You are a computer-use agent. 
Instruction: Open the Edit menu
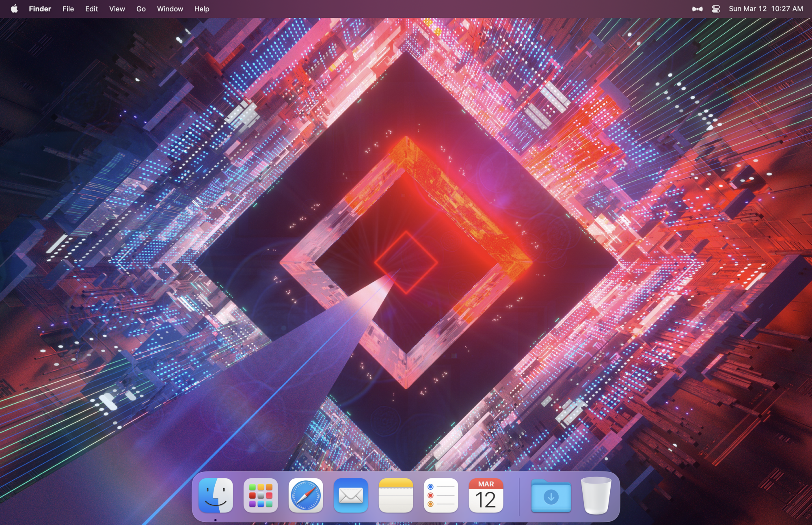tap(91, 9)
